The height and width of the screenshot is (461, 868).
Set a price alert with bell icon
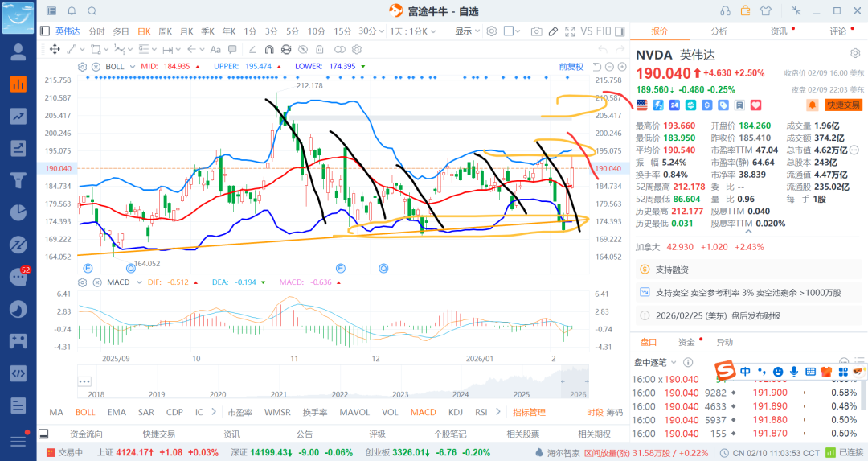click(x=813, y=105)
